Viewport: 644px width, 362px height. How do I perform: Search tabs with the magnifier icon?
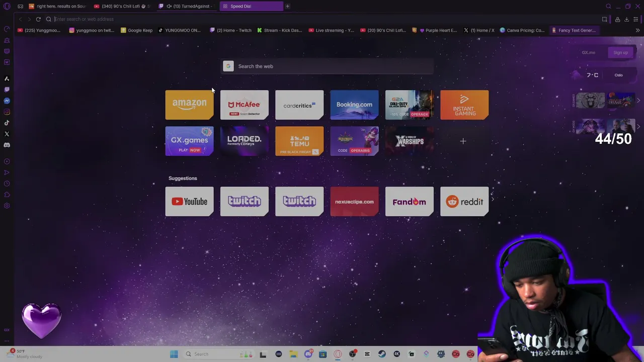tap(608, 7)
